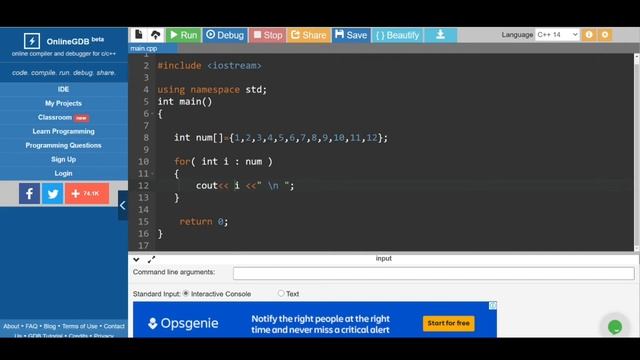Beautify the code with the Beautify button
The image size is (640, 360).
tap(398, 35)
